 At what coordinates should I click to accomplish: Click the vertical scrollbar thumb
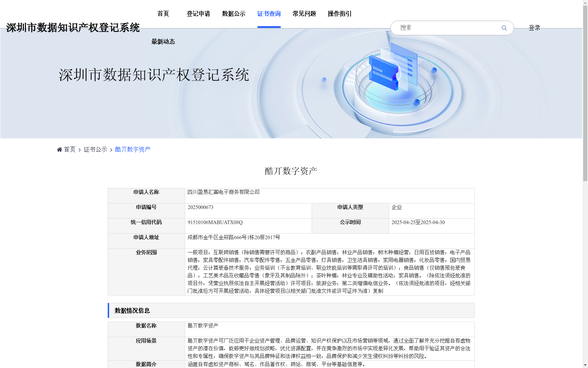point(585,94)
